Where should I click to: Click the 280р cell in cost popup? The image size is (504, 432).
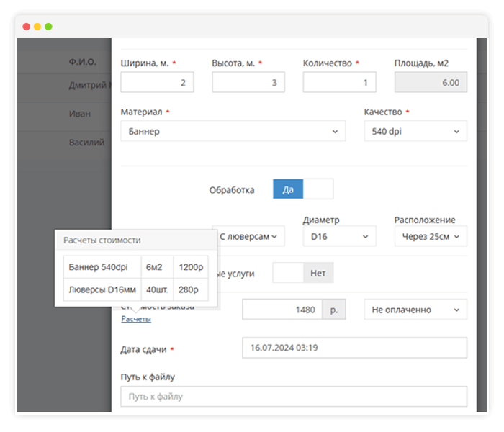[191, 289]
